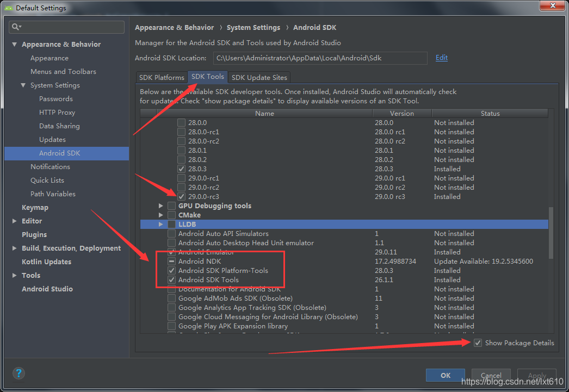The width and height of the screenshot is (569, 392).
Task: Click the Cancel button
Action: tap(491, 375)
